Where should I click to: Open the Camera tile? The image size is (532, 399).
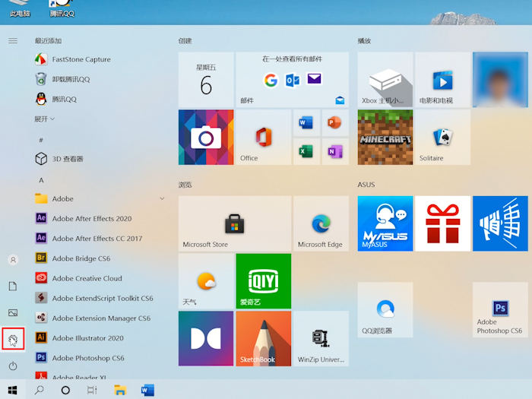pyautogui.click(x=206, y=137)
